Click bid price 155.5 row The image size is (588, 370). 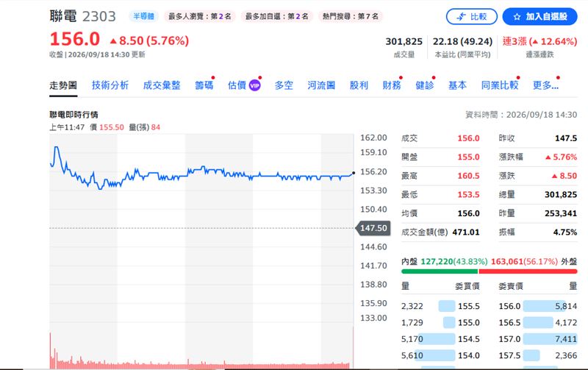440,306
